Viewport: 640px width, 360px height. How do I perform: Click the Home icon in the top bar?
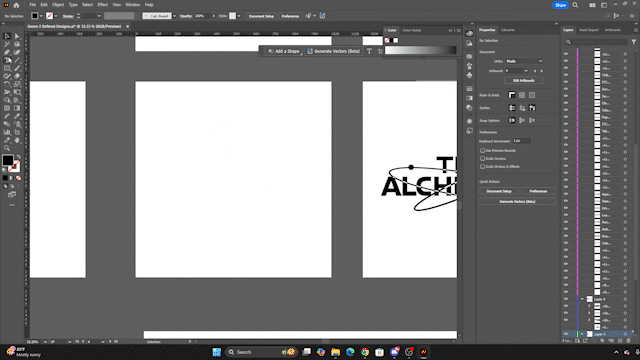tap(16, 5)
